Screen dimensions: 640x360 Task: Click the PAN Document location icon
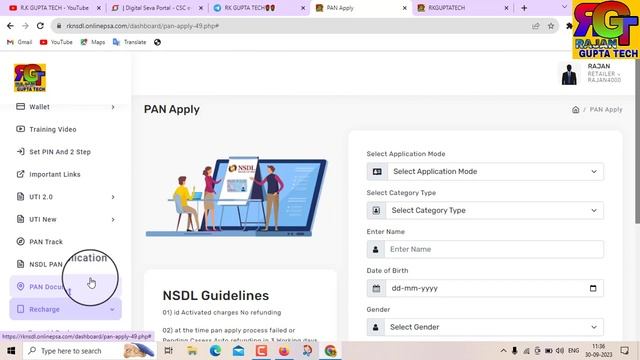click(20, 287)
